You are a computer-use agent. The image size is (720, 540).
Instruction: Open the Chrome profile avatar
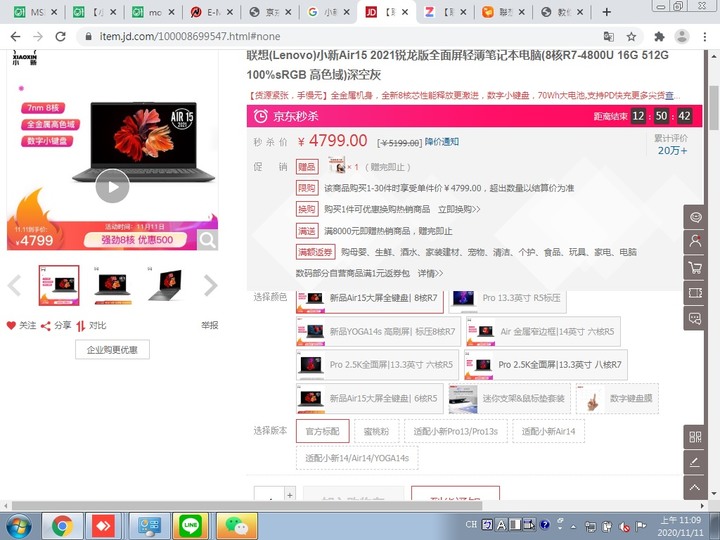click(682, 36)
